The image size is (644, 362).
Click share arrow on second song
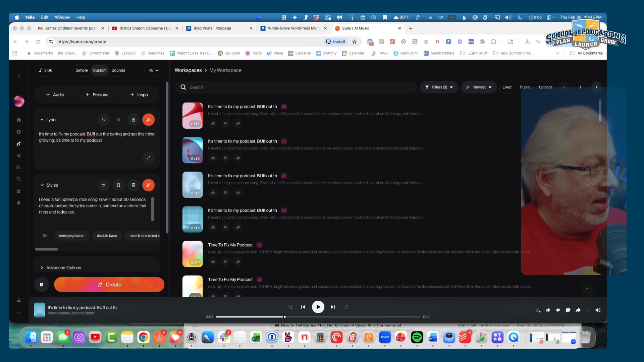[238, 158]
